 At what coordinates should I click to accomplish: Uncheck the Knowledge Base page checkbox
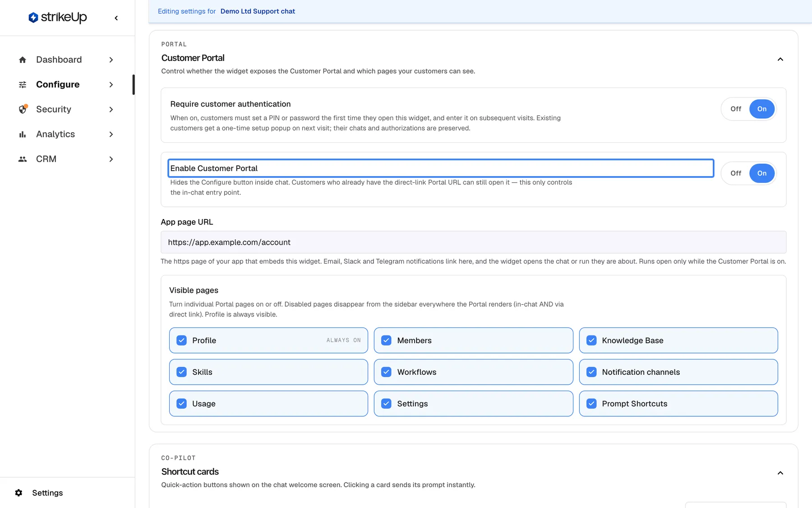pyautogui.click(x=591, y=340)
